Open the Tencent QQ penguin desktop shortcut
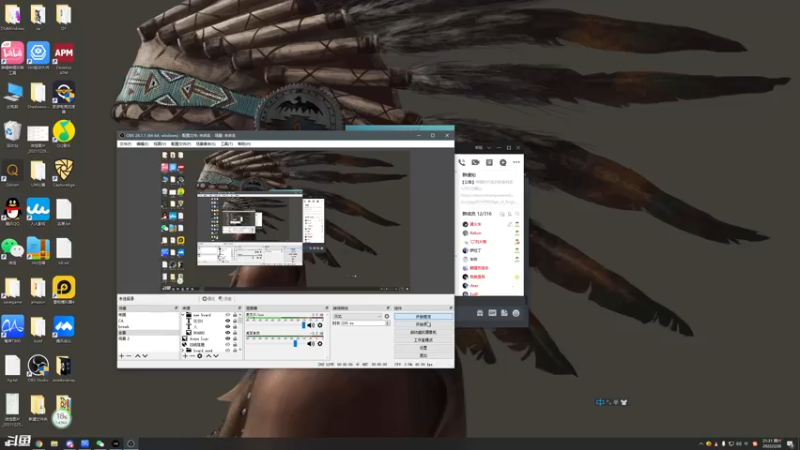800x450 pixels. click(x=12, y=209)
